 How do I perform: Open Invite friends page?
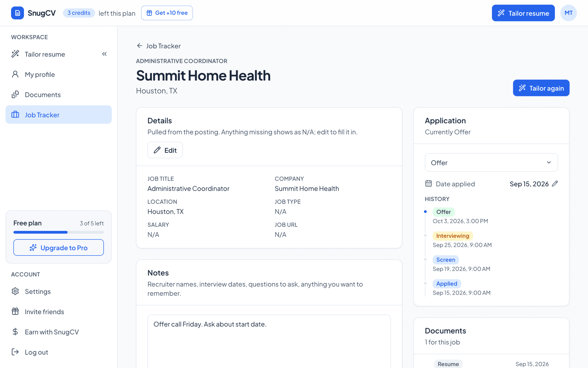coord(59,312)
